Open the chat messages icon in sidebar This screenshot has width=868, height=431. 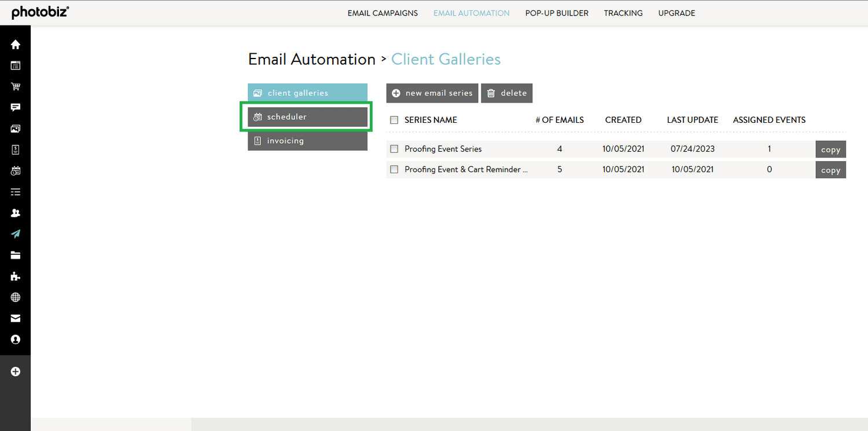point(16,107)
